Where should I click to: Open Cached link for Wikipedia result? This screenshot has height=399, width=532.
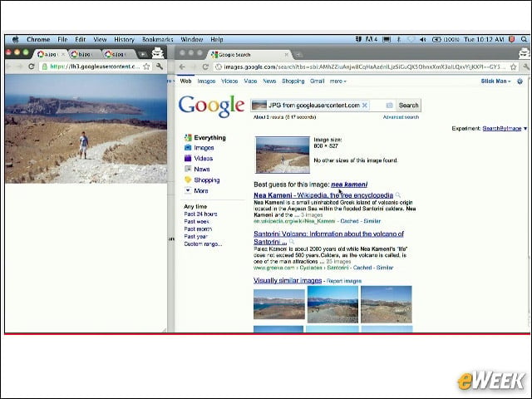click(349, 221)
